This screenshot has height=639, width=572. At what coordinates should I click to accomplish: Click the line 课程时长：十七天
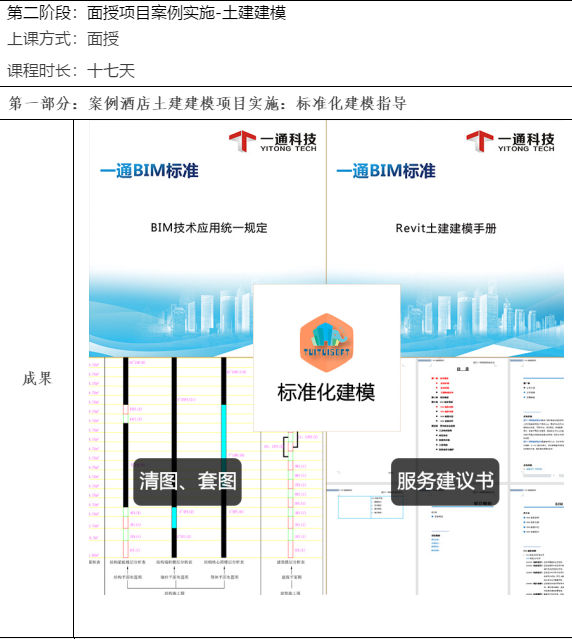[71, 71]
